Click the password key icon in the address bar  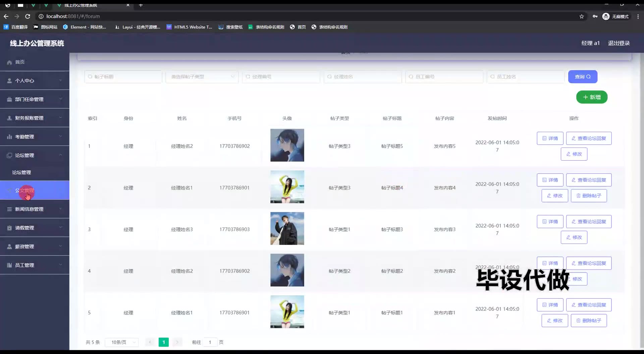point(595,16)
